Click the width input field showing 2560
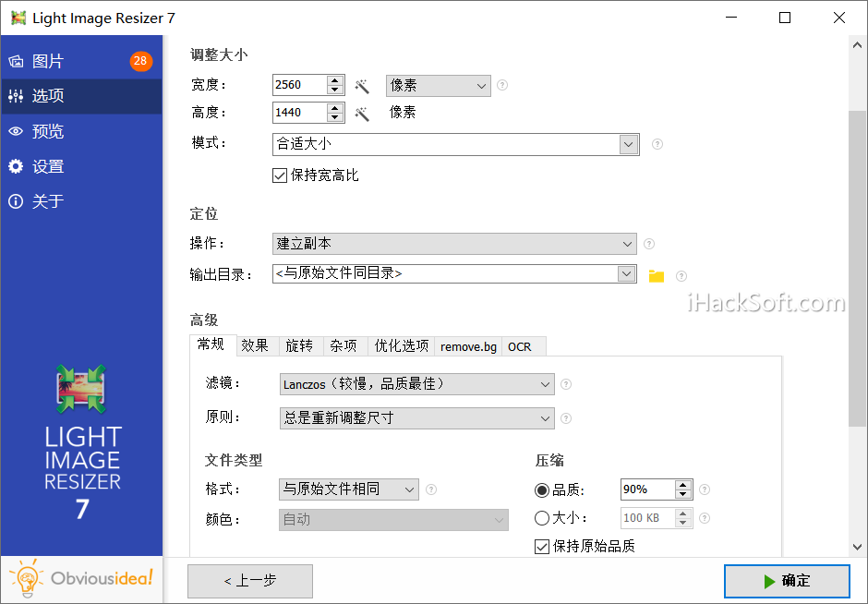This screenshot has width=868, height=604. [300, 85]
